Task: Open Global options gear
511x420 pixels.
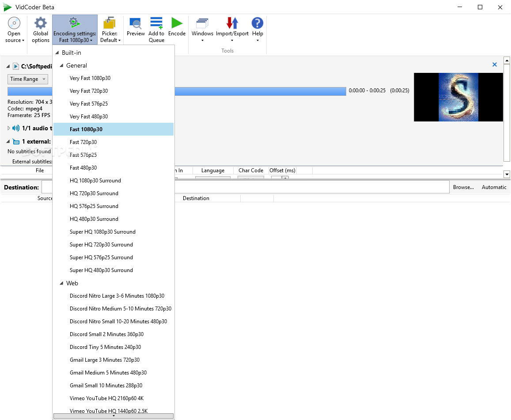Action: pos(40,30)
